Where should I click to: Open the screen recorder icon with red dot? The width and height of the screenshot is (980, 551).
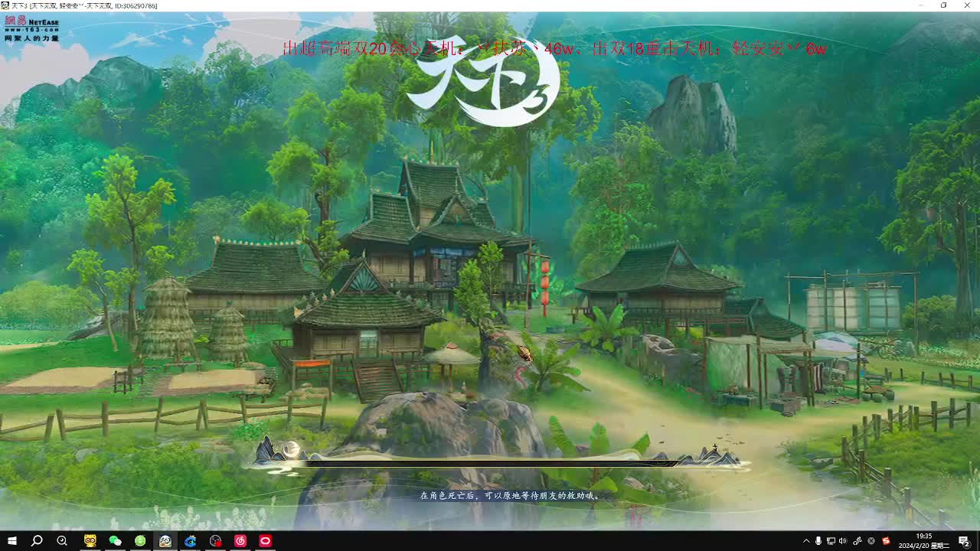[216, 541]
